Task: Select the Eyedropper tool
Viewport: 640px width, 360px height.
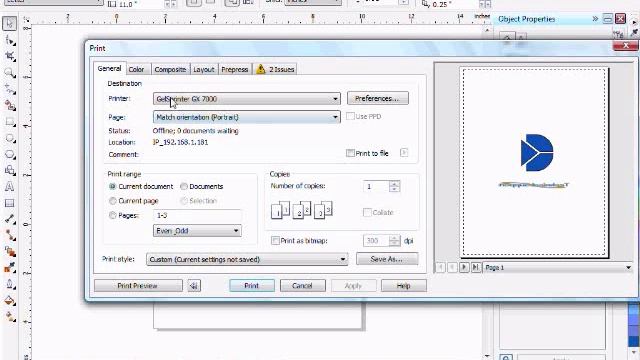Action: (x=10, y=268)
